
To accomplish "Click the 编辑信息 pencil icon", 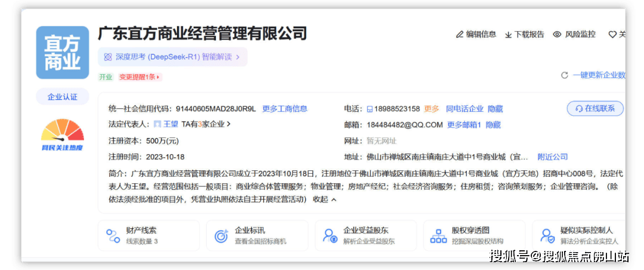I will pyautogui.click(x=460, y=35).
